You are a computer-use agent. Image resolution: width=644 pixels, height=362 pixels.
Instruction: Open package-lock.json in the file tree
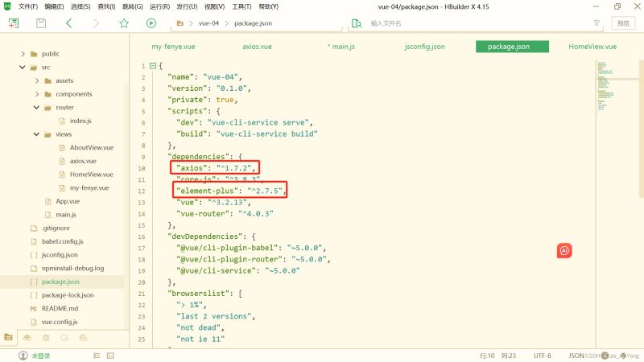click(x=68, y=295)
